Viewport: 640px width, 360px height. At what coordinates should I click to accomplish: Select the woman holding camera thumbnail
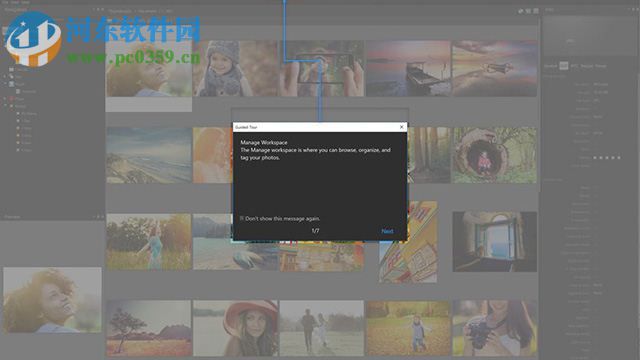coord(495,328)
